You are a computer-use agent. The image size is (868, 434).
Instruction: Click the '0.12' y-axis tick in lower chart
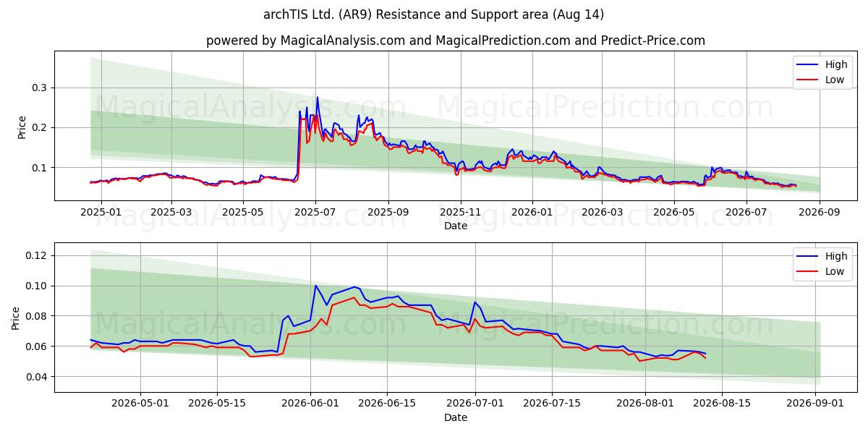pyautogui.click(x=35, y=255)
